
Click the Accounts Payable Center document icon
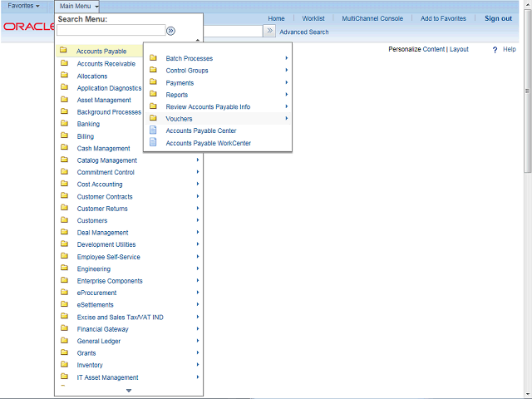tap(153, 131)
